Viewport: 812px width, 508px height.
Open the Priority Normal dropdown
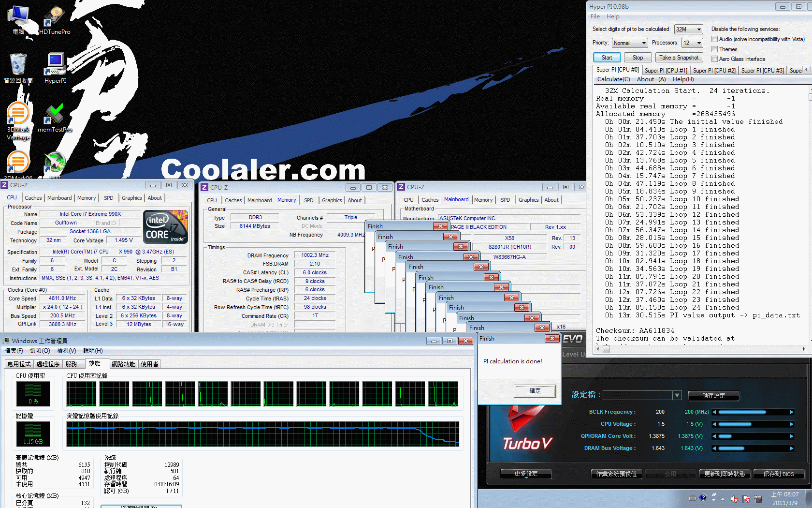pos(629,43)
